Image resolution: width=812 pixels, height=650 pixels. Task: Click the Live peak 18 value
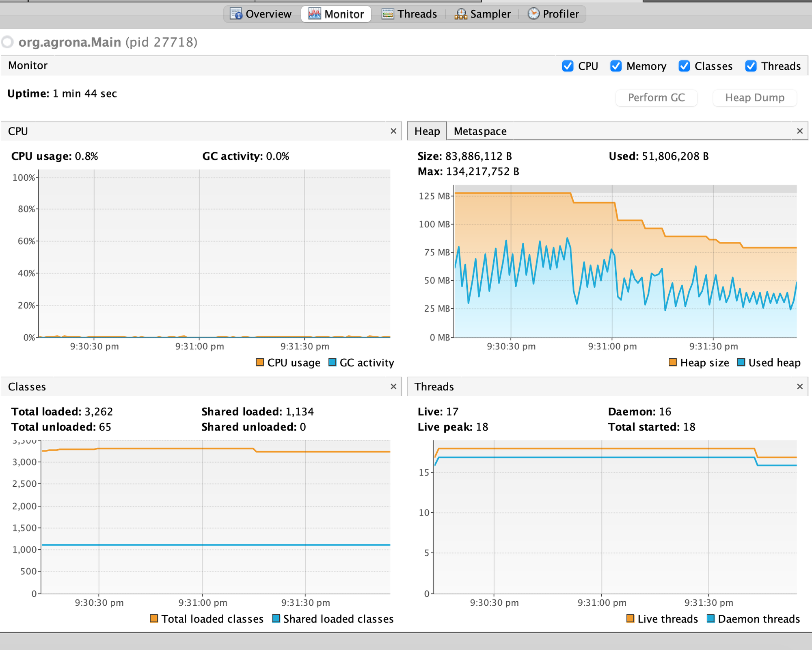482,427
